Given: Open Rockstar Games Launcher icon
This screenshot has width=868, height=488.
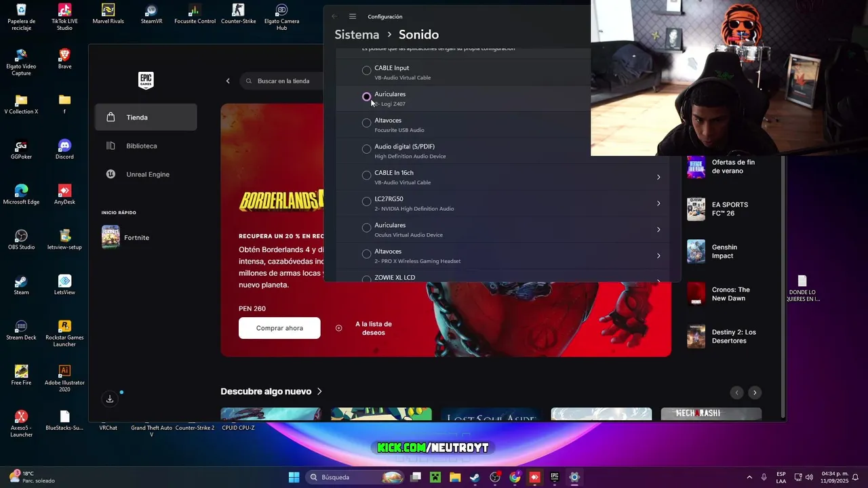Looking at the screenshot, I should tap(64, 333).
